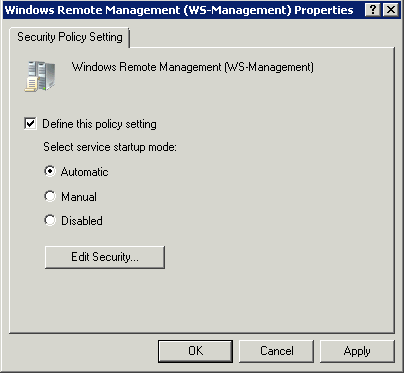
Task: Click the 'Select service startup mode' label
Action: click(x=110, y=147)
